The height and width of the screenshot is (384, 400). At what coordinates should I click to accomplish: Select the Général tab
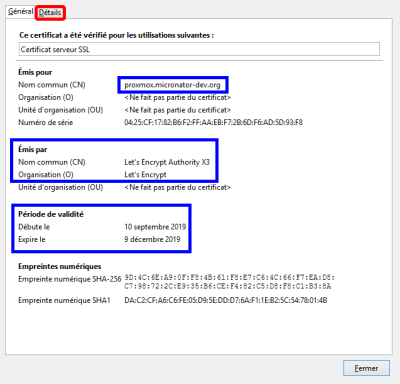[x=20, y=11]
